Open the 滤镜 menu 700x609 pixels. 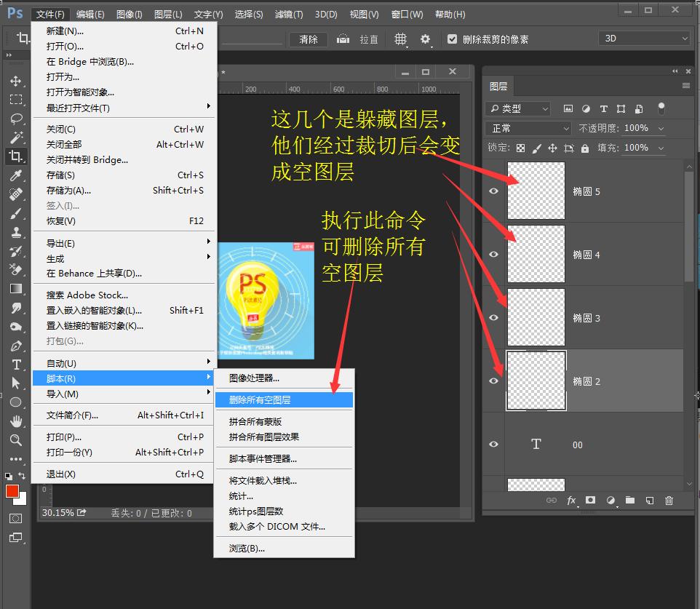[288, 14]
